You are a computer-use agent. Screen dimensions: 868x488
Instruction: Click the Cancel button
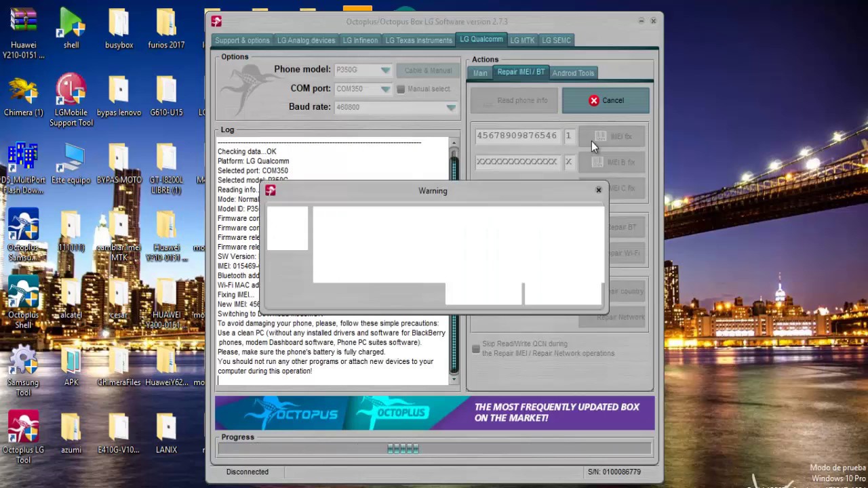pyautogui.click(x=606, y=100)
